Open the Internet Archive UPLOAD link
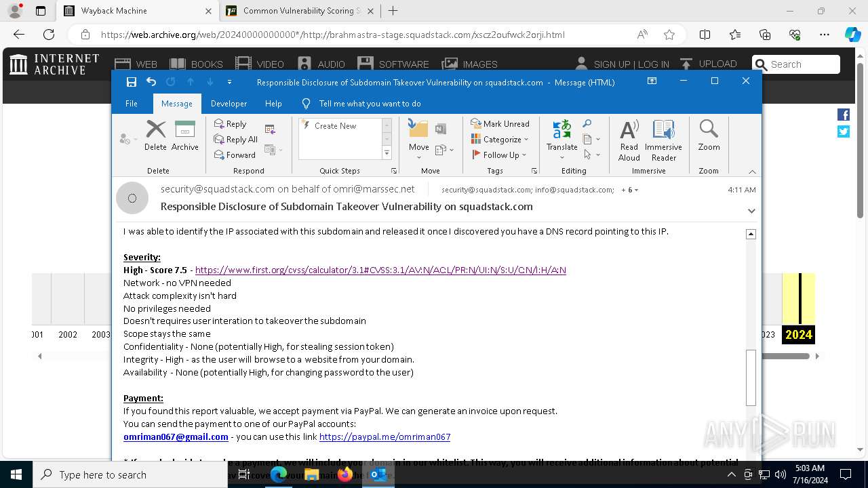This screenshot has width=868, height=488. tap(708, 64)
